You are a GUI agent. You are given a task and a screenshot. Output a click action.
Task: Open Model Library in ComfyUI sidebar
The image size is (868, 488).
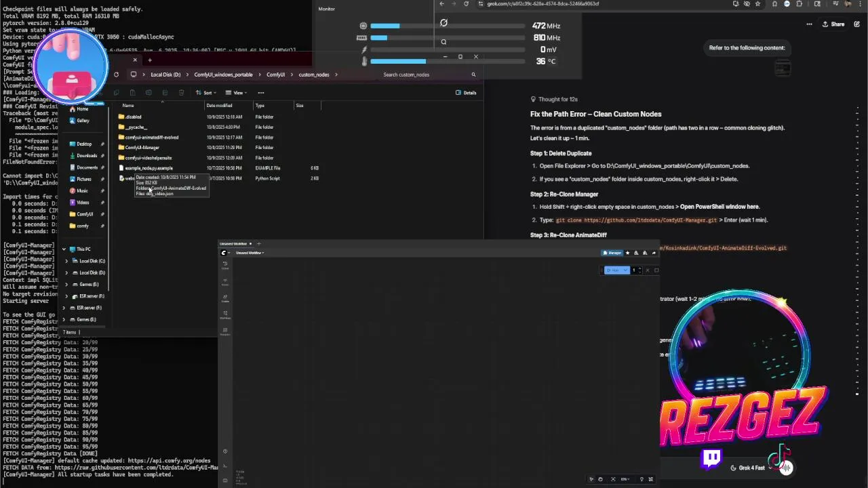click(225, 298)
